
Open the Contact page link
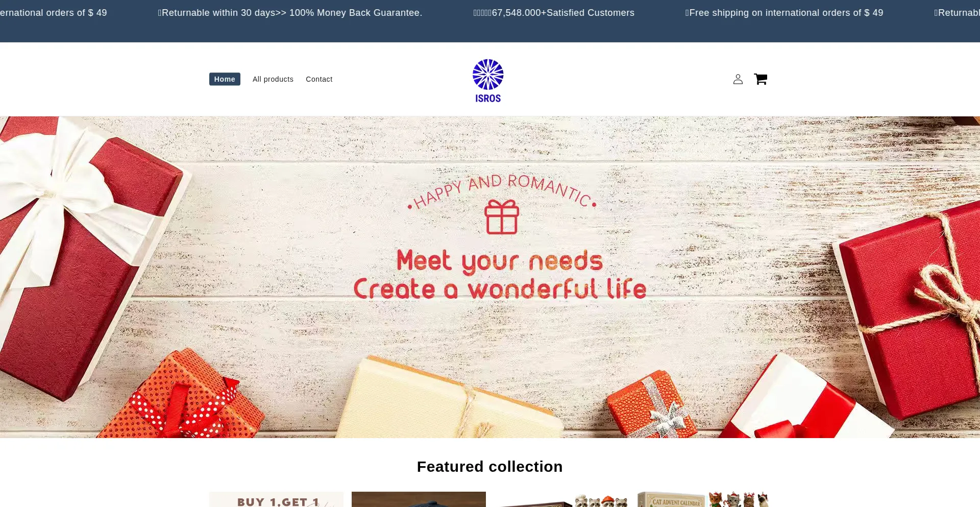(x=319, y=79)
